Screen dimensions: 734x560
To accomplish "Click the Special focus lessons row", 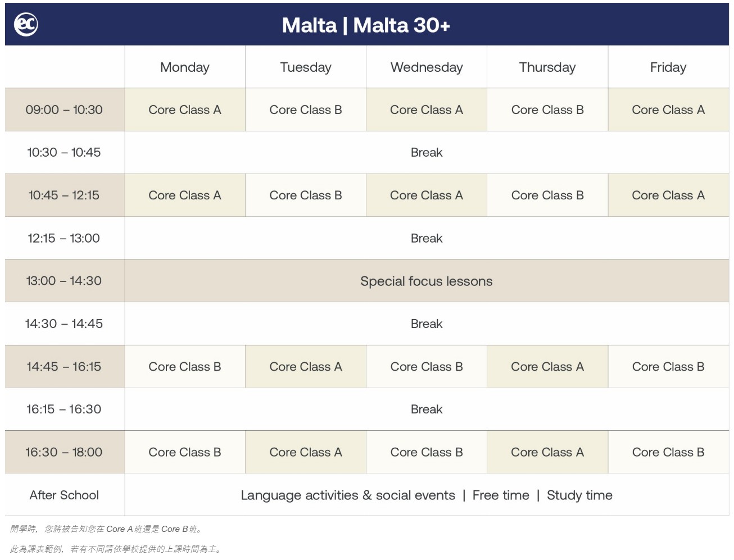I will pos(426,281).
